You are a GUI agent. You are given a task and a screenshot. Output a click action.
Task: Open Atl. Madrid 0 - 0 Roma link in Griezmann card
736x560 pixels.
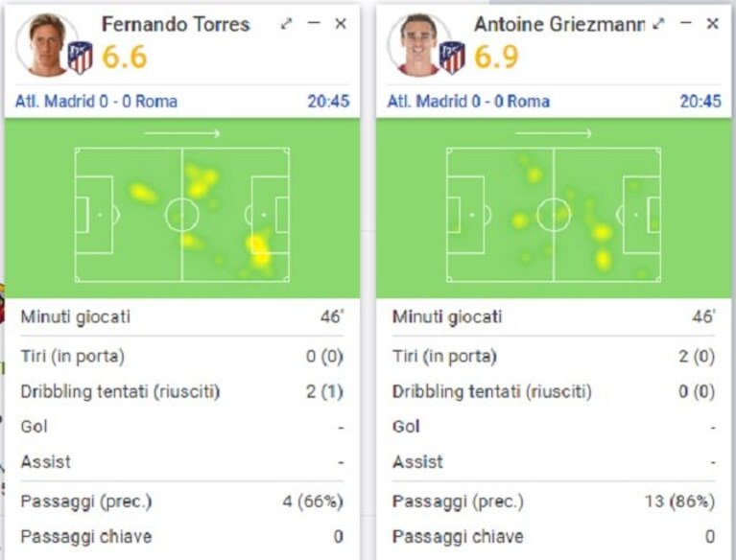coord(468,102)
